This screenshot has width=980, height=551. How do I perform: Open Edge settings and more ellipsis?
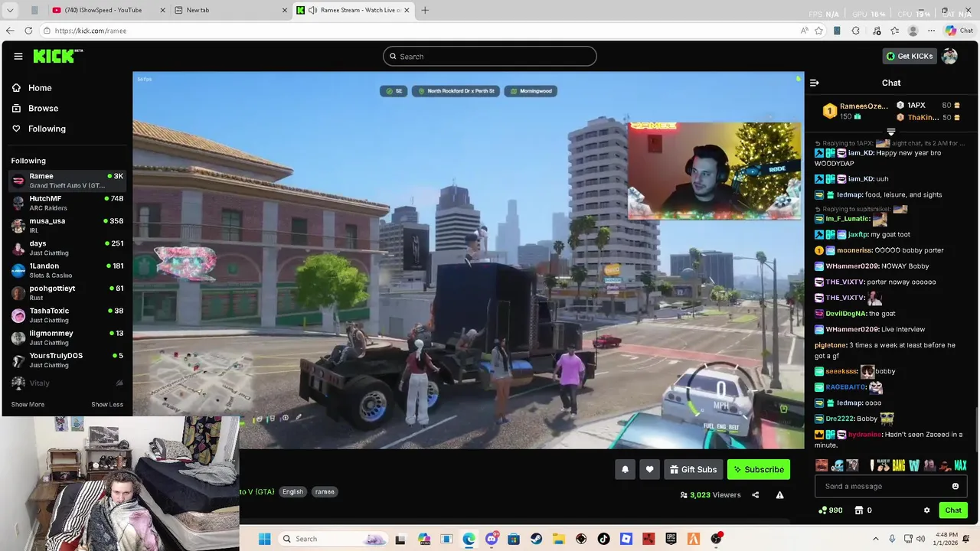(931, 31)
